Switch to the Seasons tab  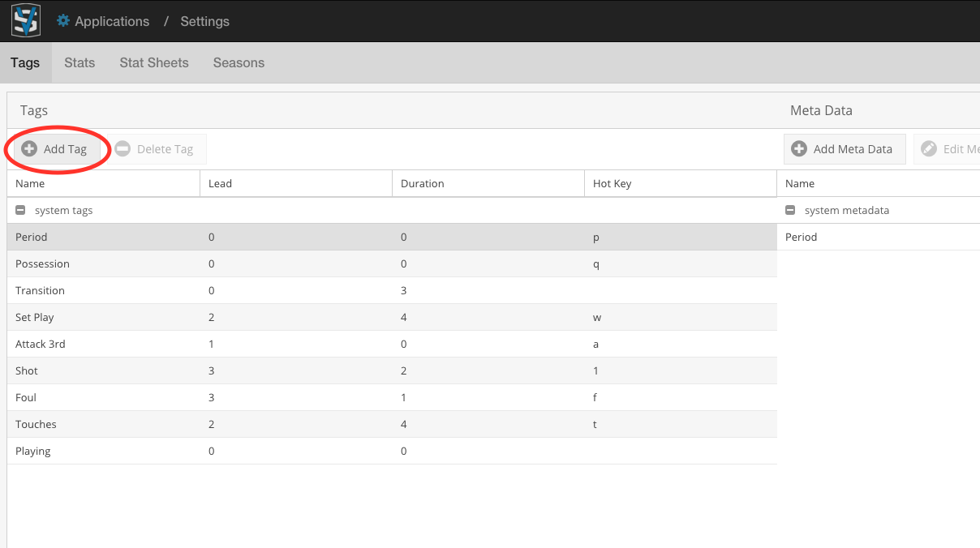point(239,62)
